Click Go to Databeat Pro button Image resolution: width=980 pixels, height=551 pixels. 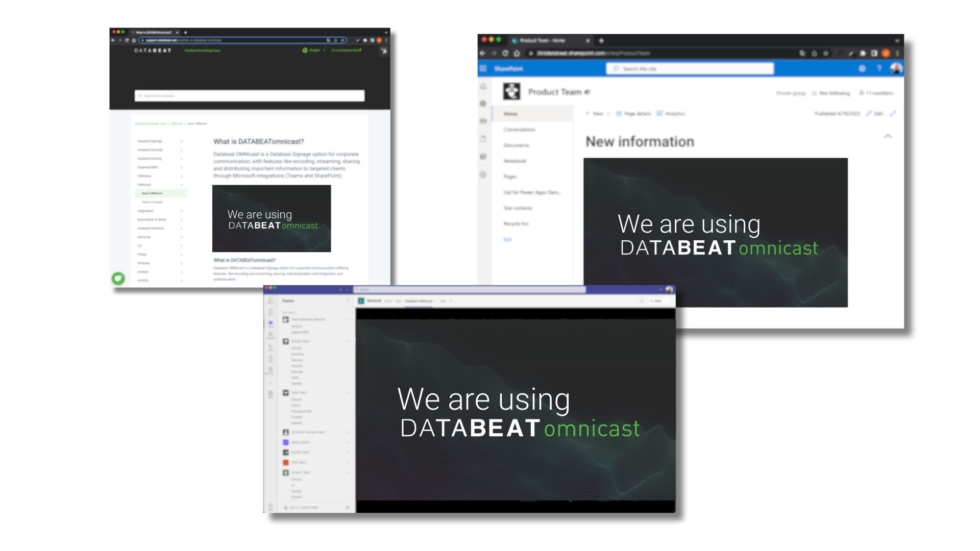coord(348,50)
